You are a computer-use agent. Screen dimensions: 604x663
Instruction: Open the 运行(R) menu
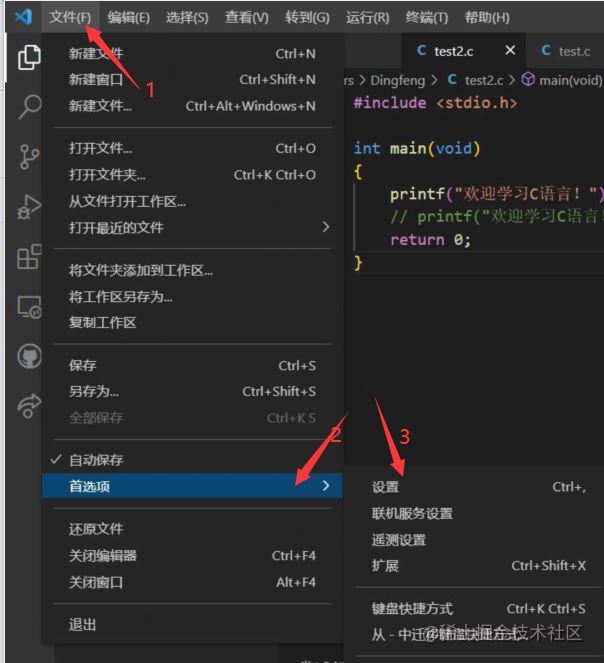[x=367, y=17]
